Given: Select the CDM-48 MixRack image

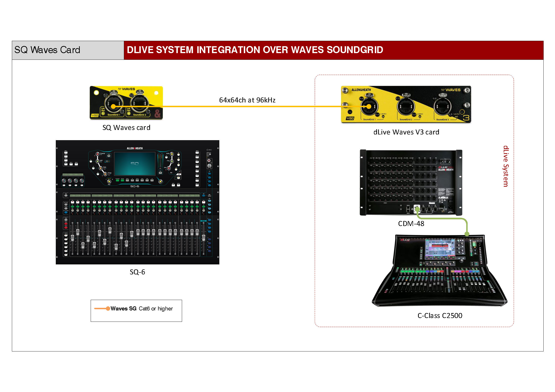Looking at the screenshot, I should click(x=411, y=182).
